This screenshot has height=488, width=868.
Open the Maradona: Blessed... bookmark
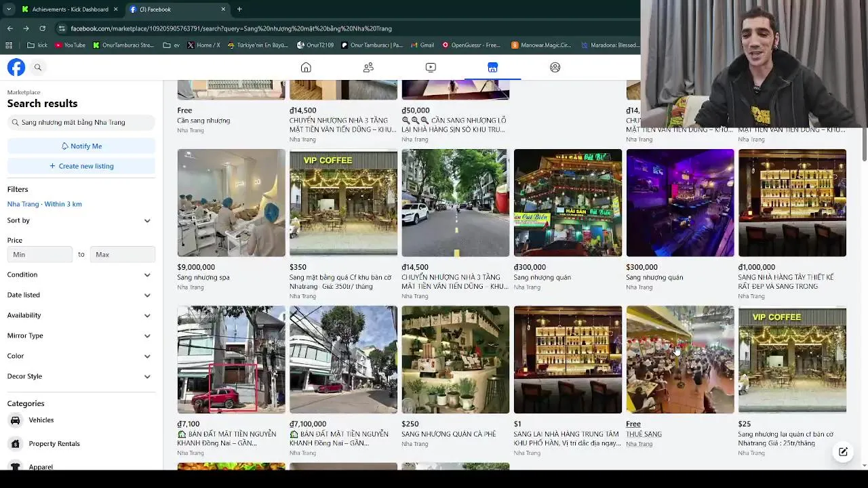609,45
